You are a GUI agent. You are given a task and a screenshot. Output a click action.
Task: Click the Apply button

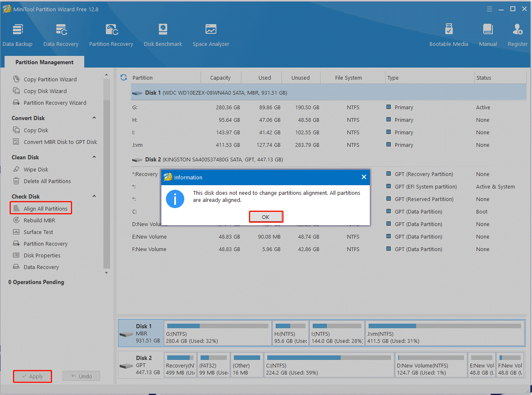32,376
